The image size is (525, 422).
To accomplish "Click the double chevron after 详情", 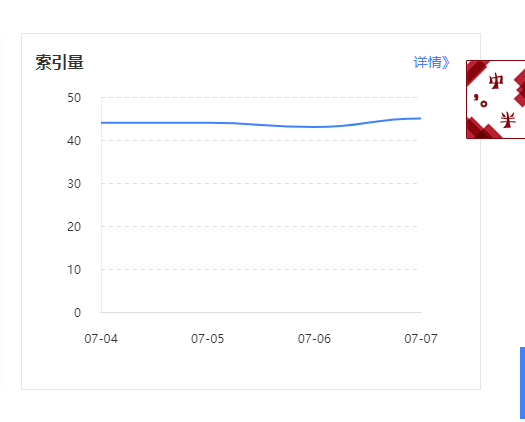I will 446,63.
